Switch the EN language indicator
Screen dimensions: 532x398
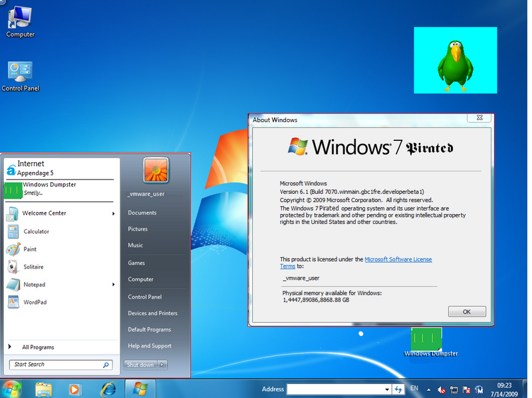[x=414, y=388]
